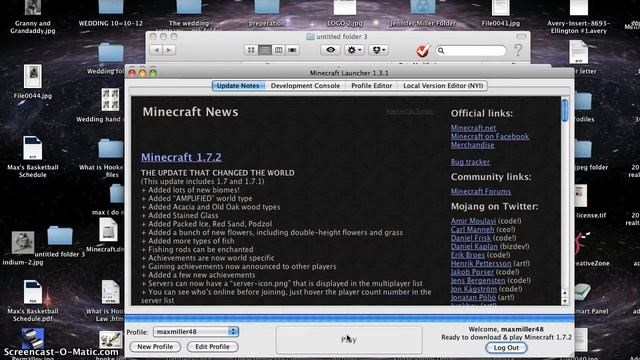Select the Minecraft.dmg desktop file icon
The image size is (640, 360).
click(x=109, y=230)
